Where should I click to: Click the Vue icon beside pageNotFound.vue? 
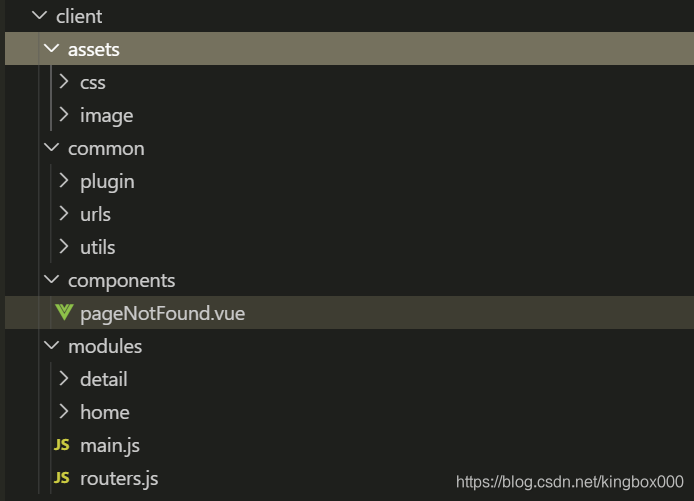(x=64, y=312)
